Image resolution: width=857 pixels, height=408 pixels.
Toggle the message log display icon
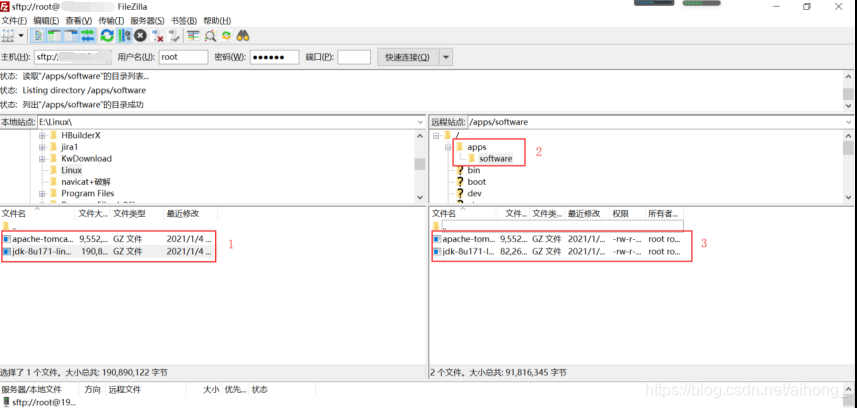click(38, 36)
